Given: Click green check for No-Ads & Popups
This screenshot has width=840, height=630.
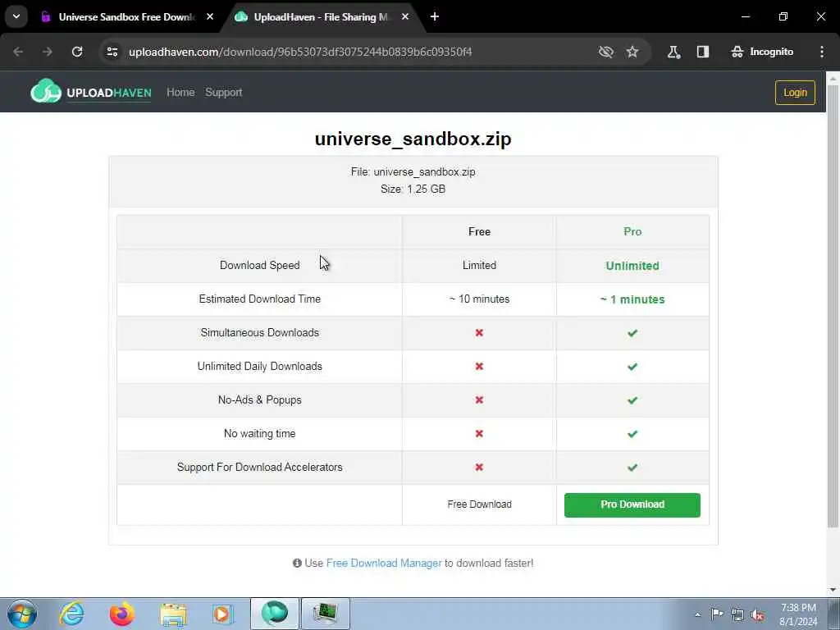Looking at the screenshot, I should point(632,400).
